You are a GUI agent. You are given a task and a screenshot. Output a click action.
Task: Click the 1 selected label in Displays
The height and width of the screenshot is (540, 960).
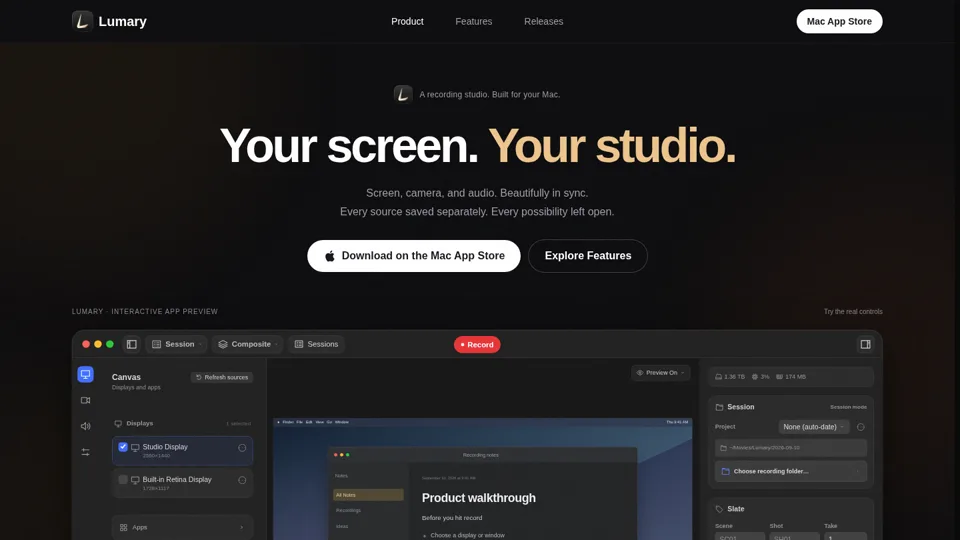point(238,424)
